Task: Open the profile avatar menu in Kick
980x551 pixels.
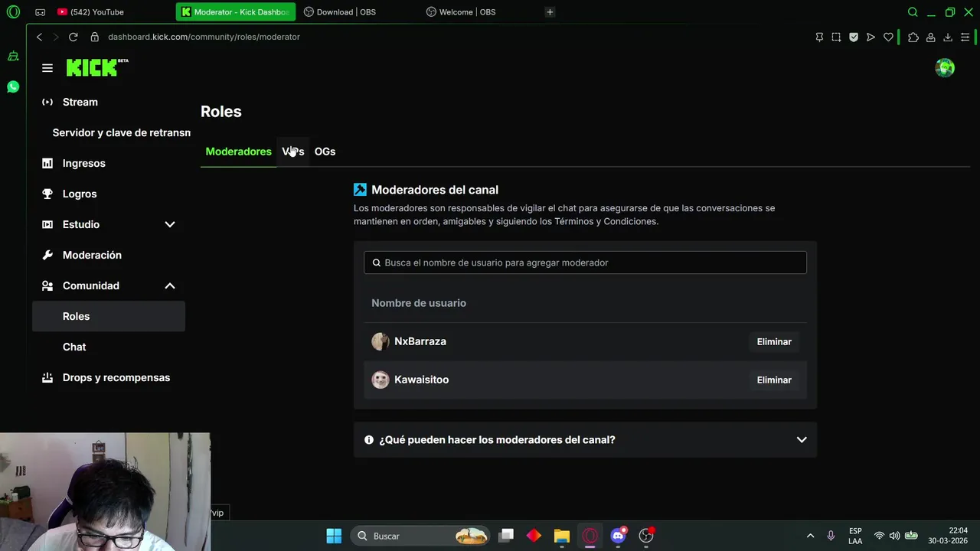Action: pyautogui.click(x=945, y=68)
